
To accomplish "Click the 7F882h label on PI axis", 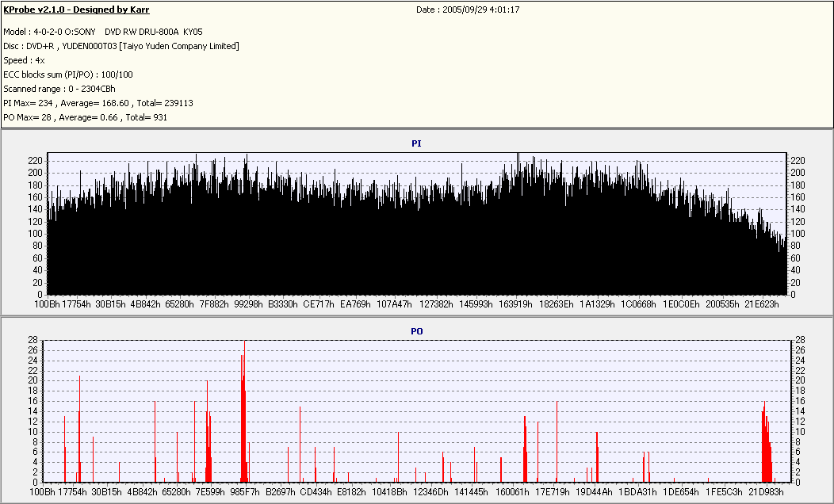I will [214, 304].
